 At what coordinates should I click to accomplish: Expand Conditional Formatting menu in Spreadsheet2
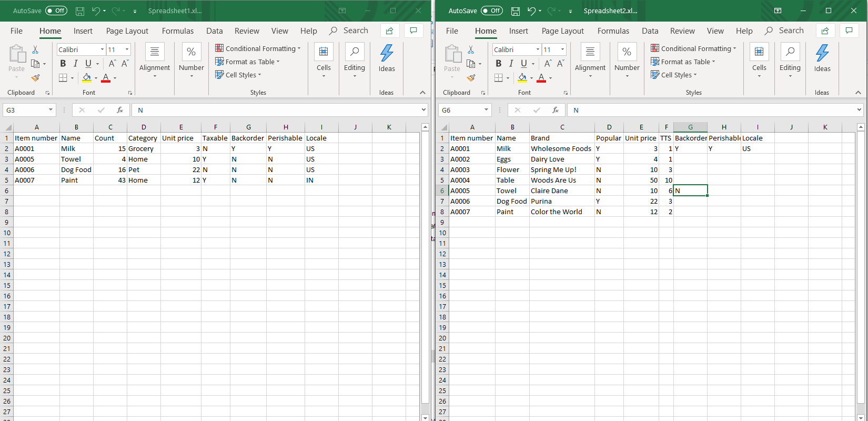(x=693, y=48)
